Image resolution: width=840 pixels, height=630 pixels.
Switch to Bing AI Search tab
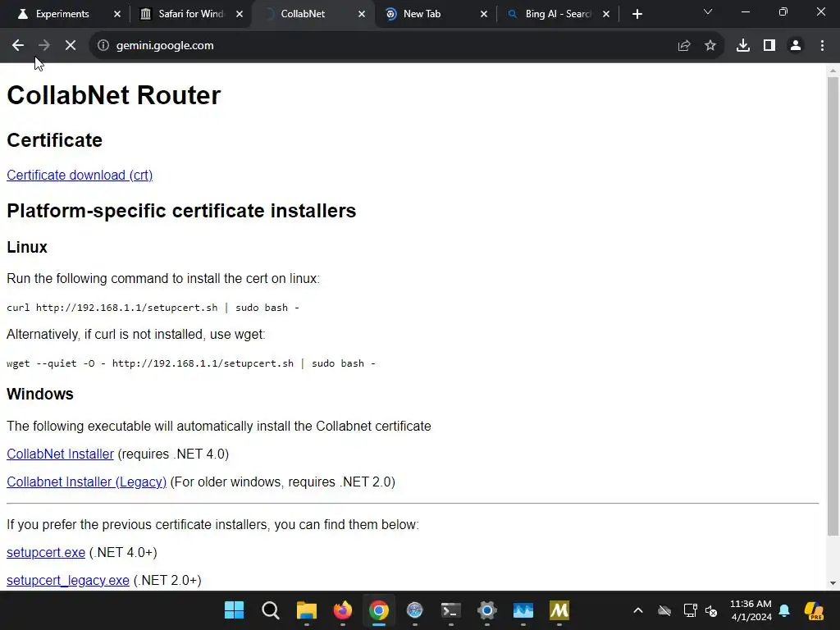pyautogui.click(x=557, y=14)
